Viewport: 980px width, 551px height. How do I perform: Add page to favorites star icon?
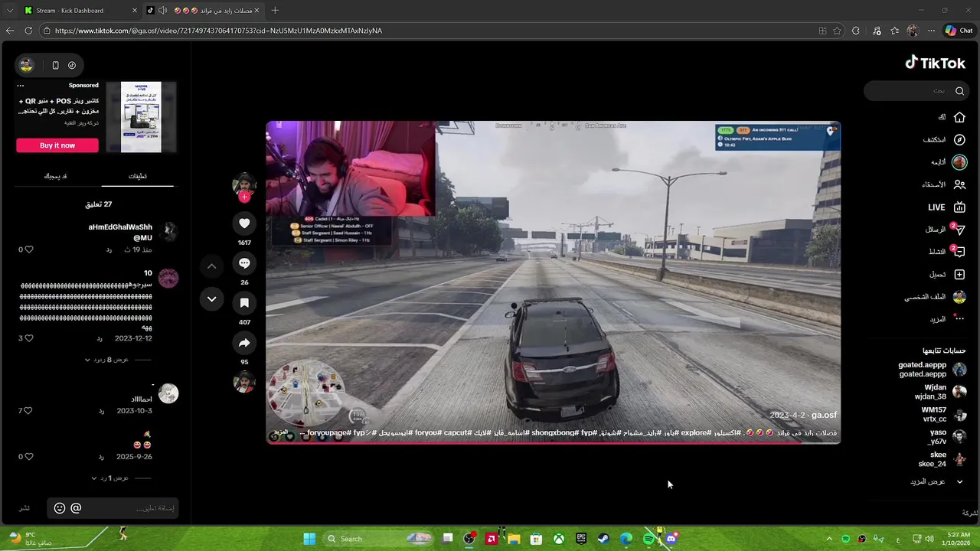point(837,31)
